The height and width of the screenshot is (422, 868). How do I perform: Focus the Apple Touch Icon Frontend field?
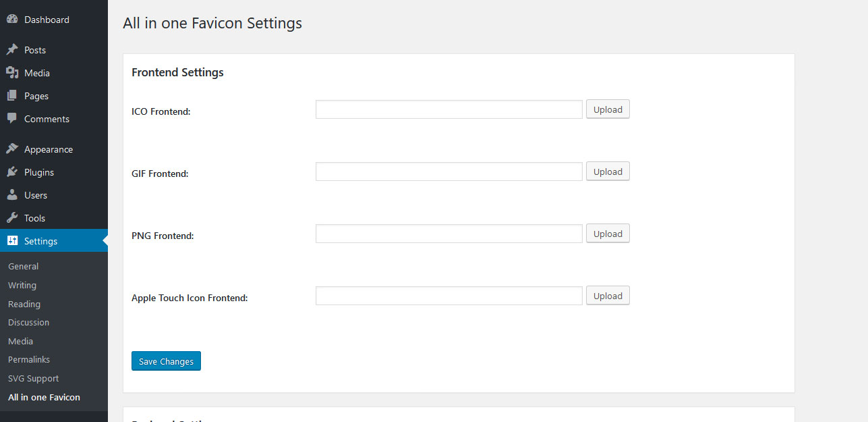point(449,296)
